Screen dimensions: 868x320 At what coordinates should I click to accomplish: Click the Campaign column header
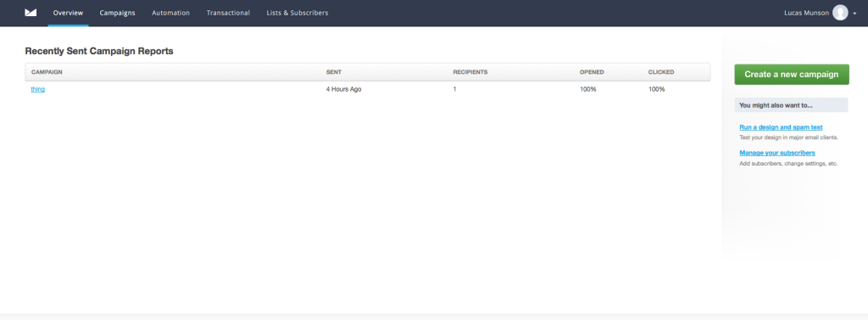point(47,72)
